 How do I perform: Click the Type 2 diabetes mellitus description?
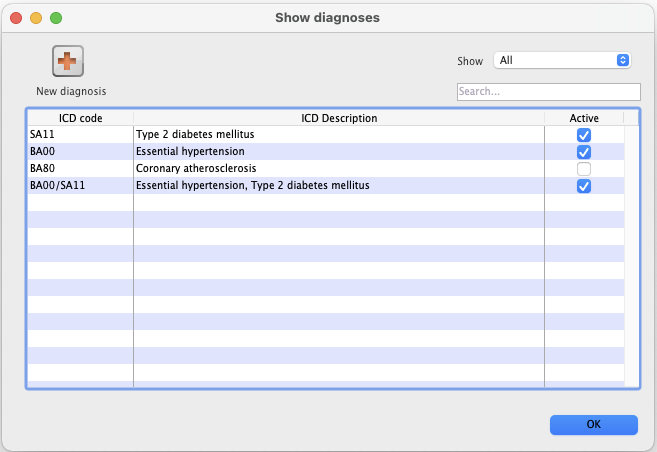(196, 135)
